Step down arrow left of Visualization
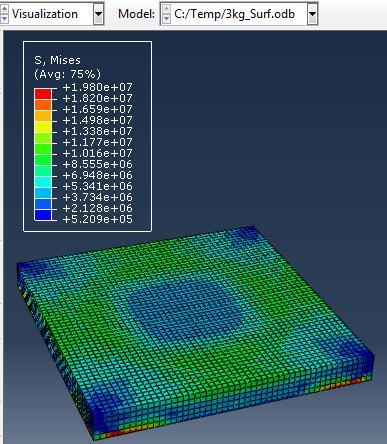The width and height of the screenshot is (387, 444). pyautogui.click(x=4, y=19)
